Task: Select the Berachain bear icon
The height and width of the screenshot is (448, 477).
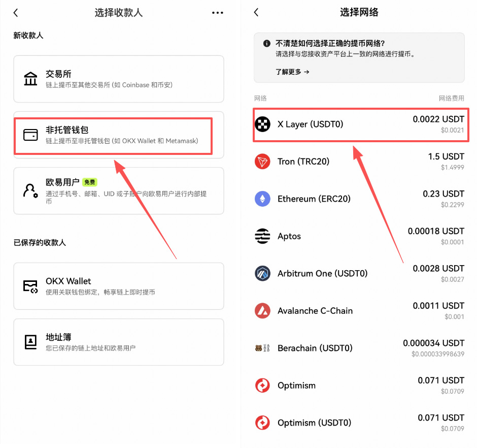Action: point(262,348)
